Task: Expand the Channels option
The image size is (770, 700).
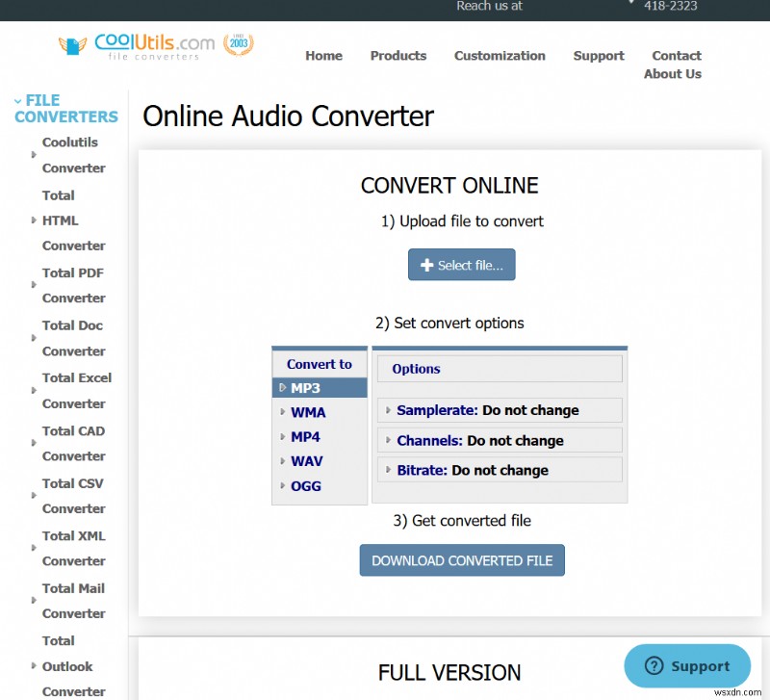Action: (500, 440)
